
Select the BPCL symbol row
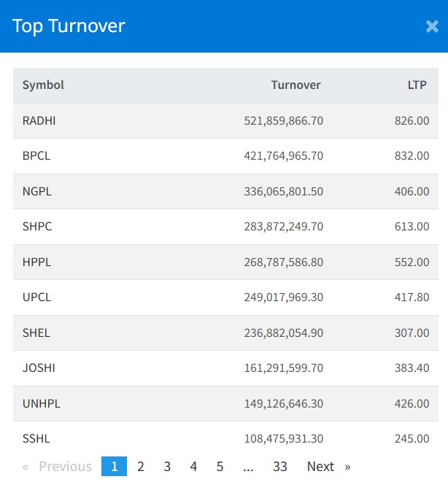click(x=36, y=156)
